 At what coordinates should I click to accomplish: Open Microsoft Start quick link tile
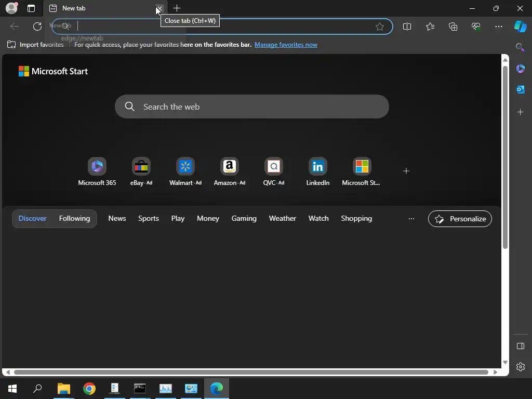[362, 171]
